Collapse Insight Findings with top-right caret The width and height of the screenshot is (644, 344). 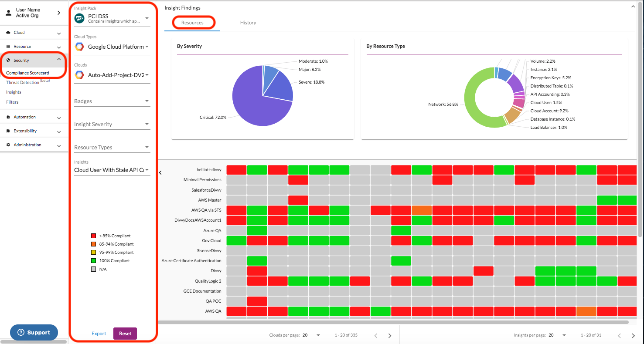(x=634, y=7)
